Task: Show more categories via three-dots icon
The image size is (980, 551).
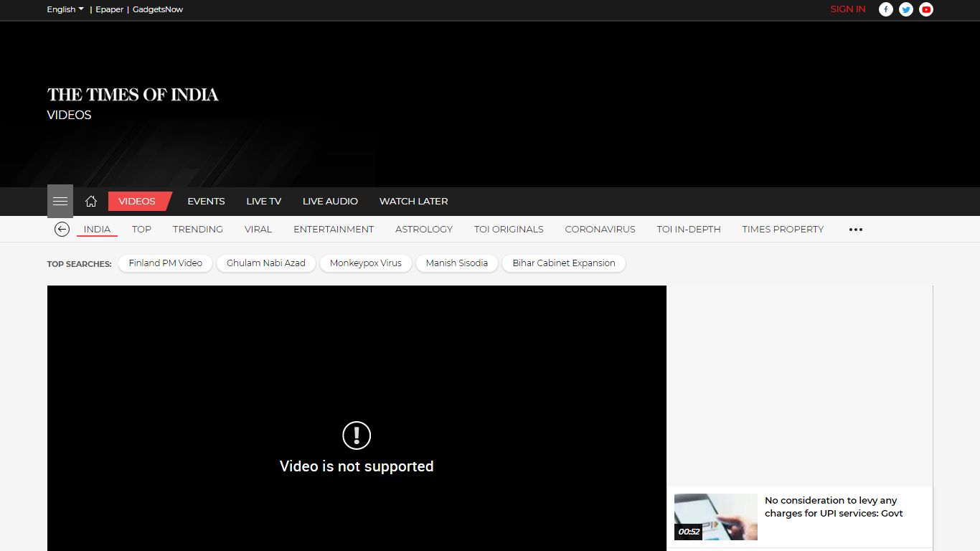Action: [856, 230]
